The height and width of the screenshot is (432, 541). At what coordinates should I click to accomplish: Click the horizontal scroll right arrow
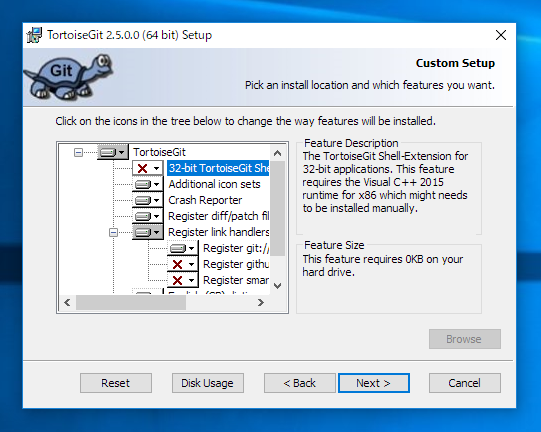(261, 303)
